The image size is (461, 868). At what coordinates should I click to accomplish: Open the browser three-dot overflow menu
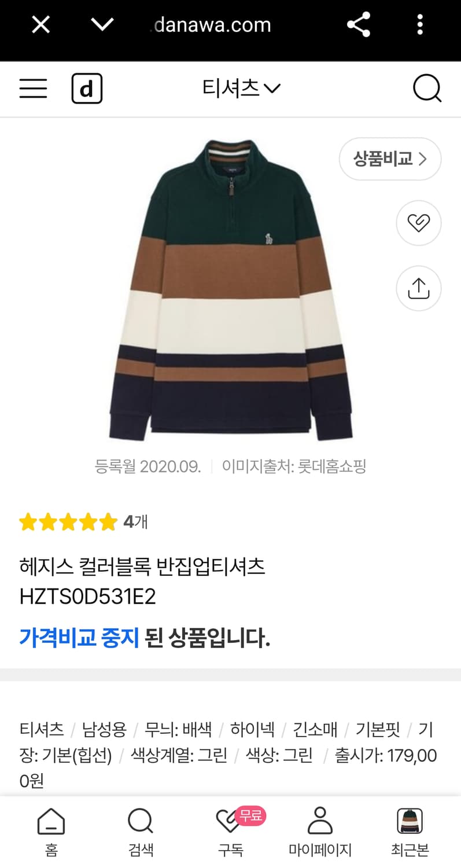pos(420,24)
